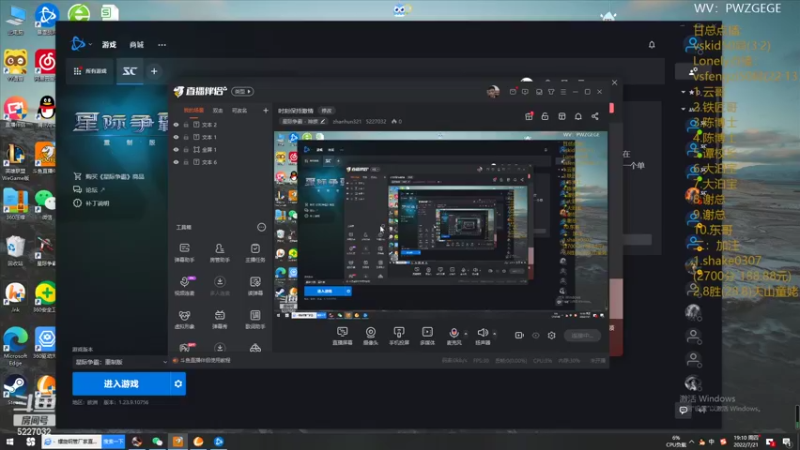Screen dimensions: 800x450
Task: Open 弹幕助手 tool in the streaming app
Action: (x=185, y=252)
